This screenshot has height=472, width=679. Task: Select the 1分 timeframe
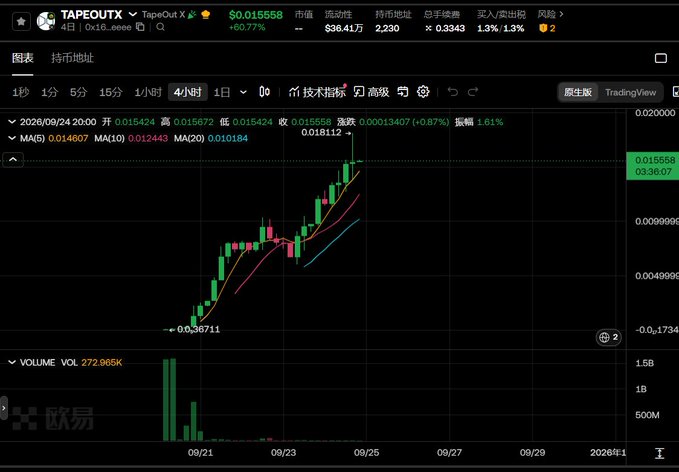coord(49,92)
